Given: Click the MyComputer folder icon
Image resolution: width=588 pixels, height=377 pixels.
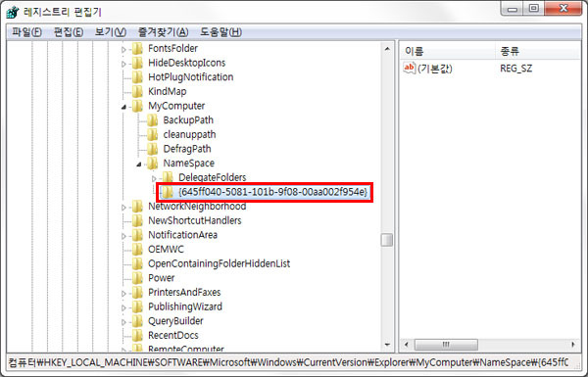Looking at the screenshot, I should pos(137,106).
